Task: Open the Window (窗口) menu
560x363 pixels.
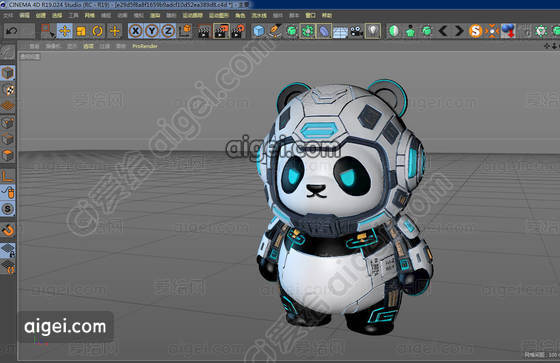Action: pos(310,15)
